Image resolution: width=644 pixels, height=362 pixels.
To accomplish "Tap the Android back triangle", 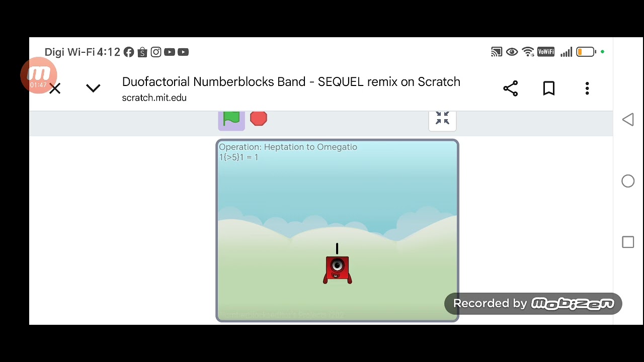I will (x=628, y=120).
